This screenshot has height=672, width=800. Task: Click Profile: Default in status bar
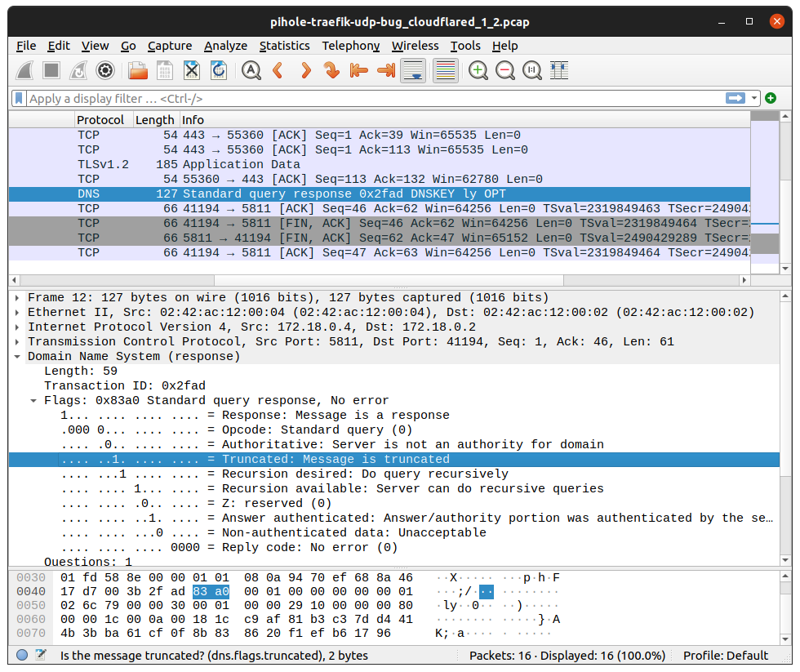tap(725, 656)
